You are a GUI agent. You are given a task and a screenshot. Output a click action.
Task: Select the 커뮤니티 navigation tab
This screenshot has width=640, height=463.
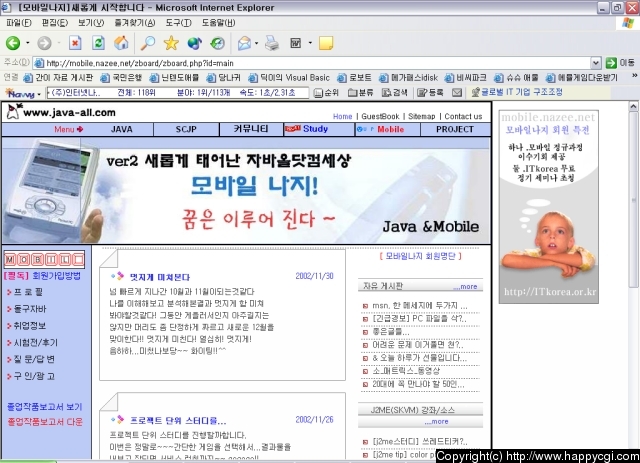click(251, 129)
